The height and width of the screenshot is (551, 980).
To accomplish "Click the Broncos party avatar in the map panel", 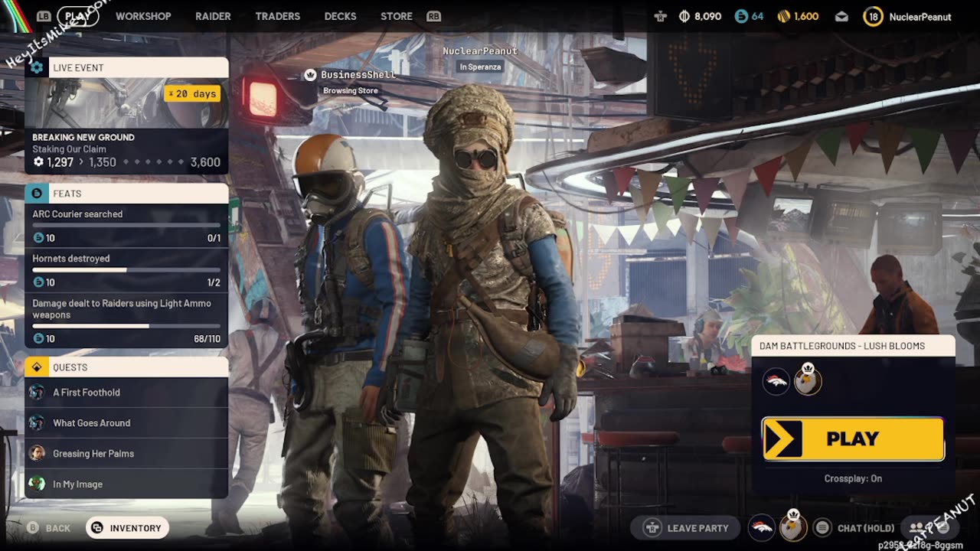I will pos(776,381).
